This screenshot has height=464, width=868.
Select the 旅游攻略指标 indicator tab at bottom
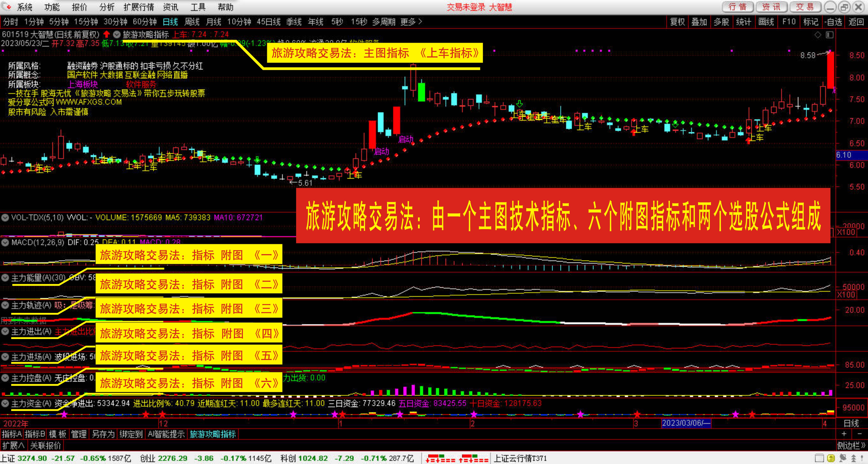click(x=213, y=434)
